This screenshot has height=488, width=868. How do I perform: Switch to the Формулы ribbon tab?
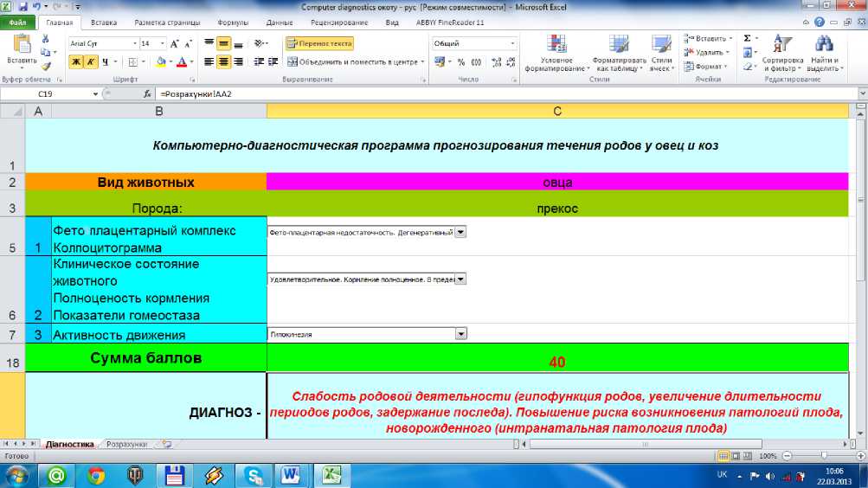tap(233, 22)
